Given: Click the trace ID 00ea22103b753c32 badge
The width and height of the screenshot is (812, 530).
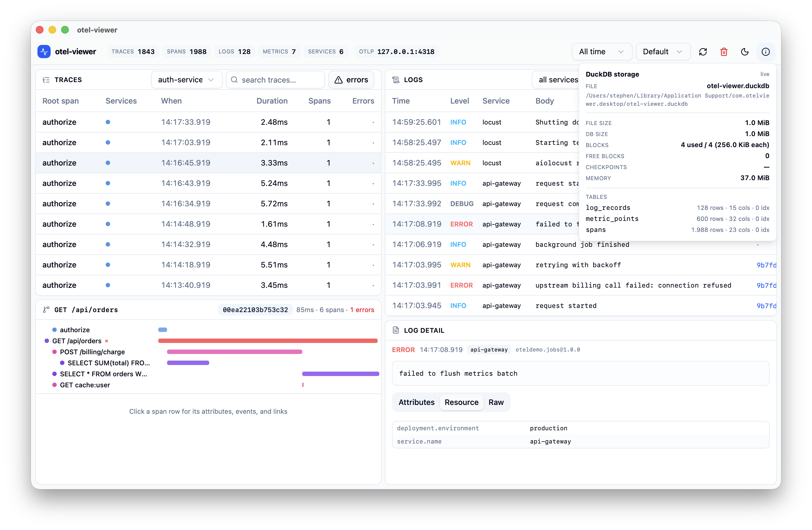Looking at the screenshot, I should pos(255,310).
